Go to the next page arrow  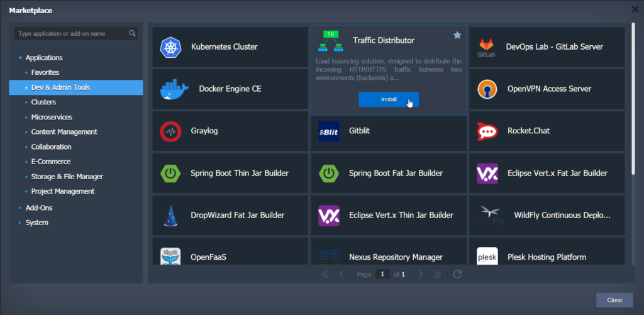click(x=420, y=274)
